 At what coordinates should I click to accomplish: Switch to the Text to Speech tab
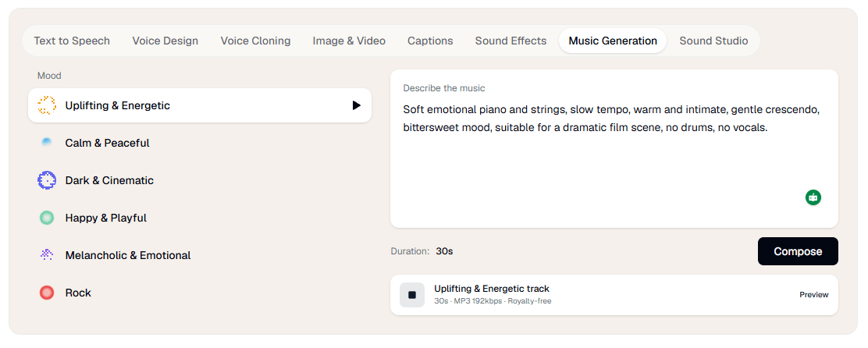(x=72, y=41)
